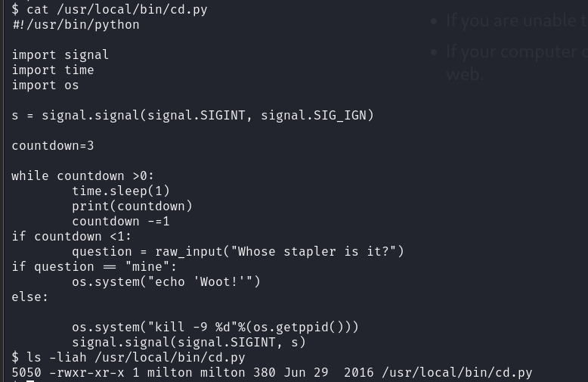The image size is (588, 382).
Task: Click the 'import os' line
Action: [45, 85]
